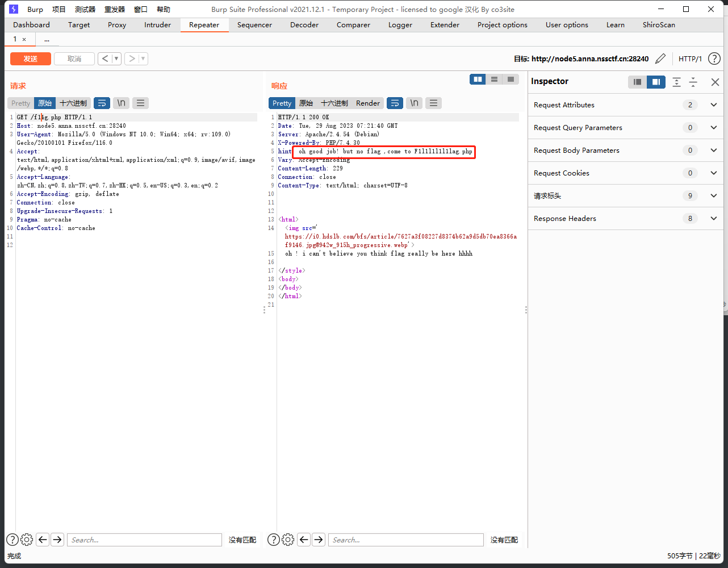Jump to next search match in the request
This screenshot has width=728, height=568.
point(57,540)
